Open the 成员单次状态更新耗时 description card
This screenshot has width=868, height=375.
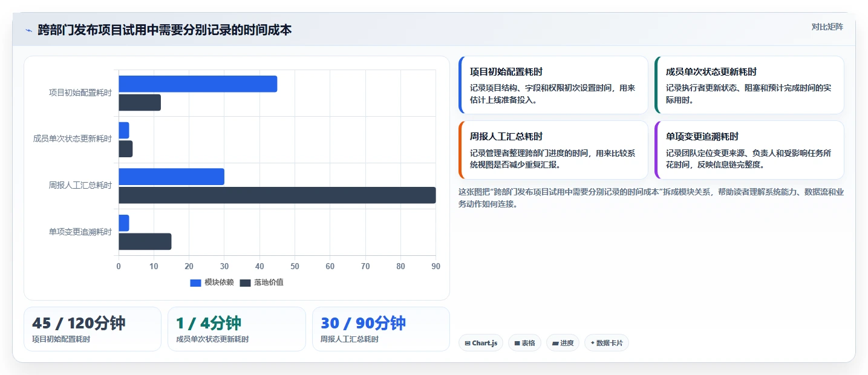749,85
